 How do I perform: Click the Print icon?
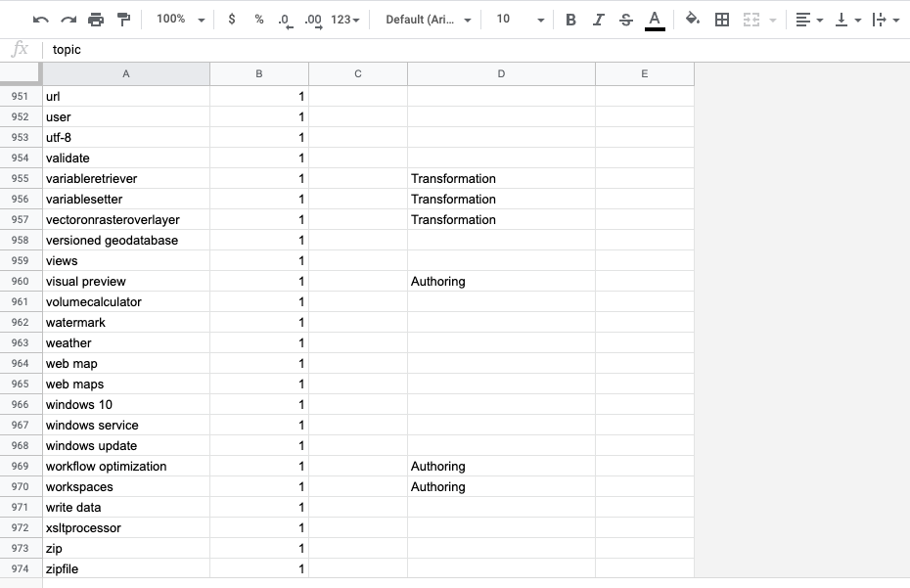point(95,18)
